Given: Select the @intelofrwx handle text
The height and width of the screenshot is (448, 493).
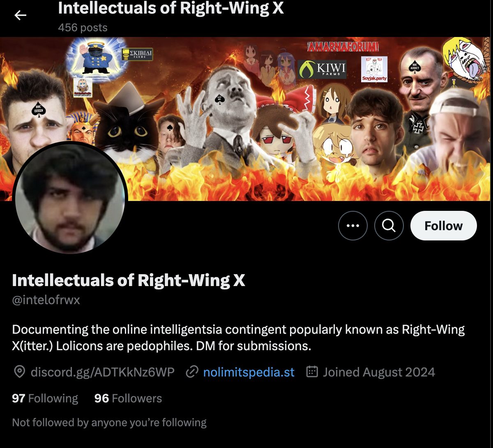Looking at the screenshot, I should pyautogui.click(x=46, y=300).
